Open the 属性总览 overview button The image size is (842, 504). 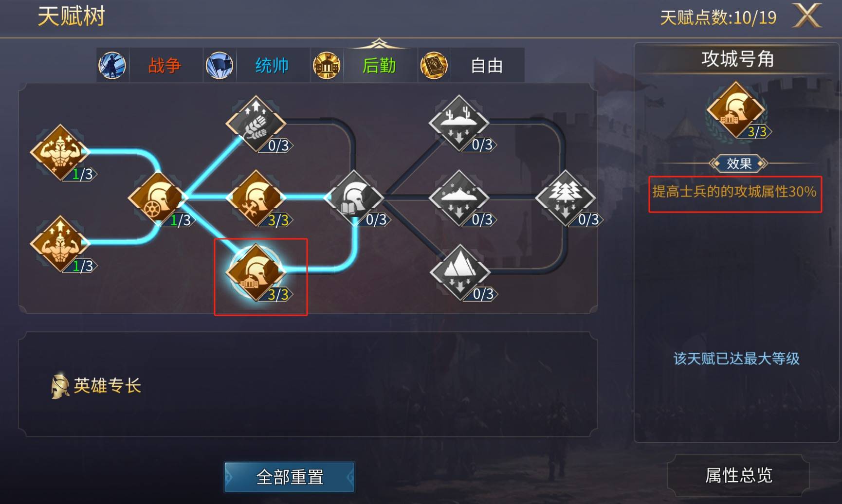[738, 475]
